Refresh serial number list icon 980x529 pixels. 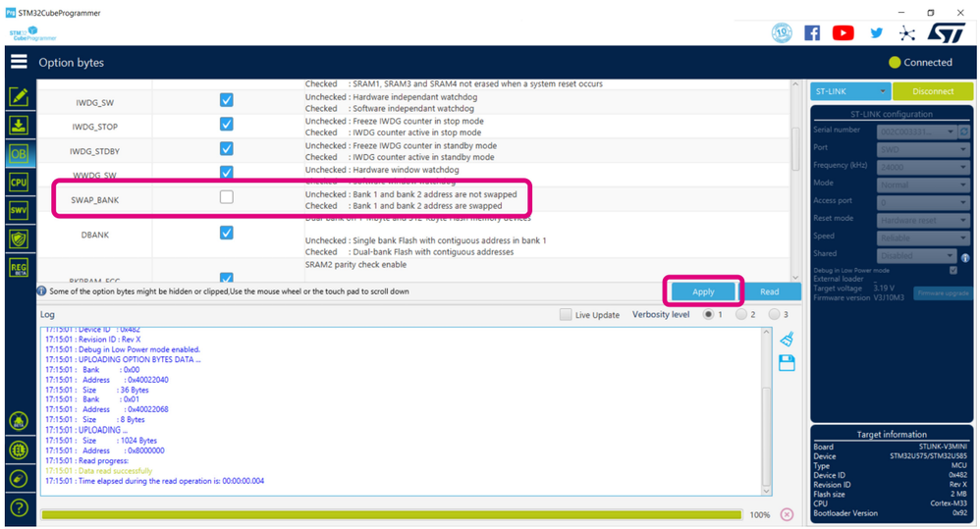point(964,132)
